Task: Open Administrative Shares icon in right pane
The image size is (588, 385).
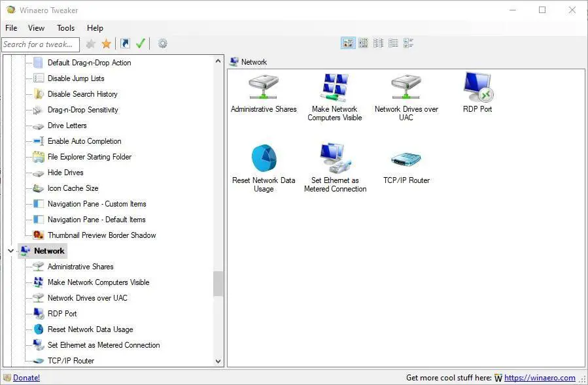Action: 264,88
